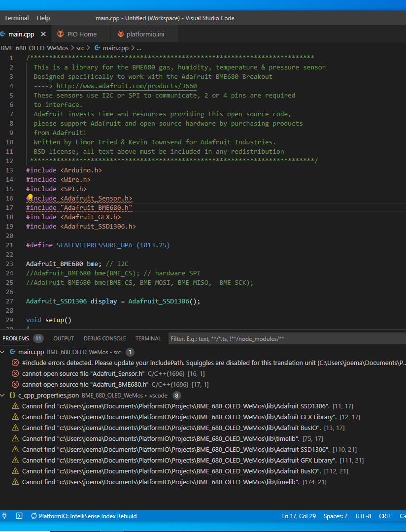Click the CRLF line-ending status item
This screenshot has height=532, width=406.
click(385, 516)
